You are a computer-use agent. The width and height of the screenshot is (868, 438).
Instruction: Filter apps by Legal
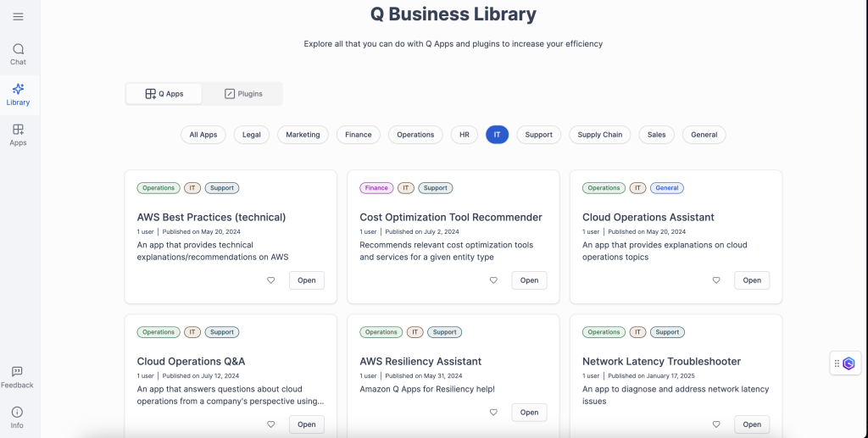point(251,135)
